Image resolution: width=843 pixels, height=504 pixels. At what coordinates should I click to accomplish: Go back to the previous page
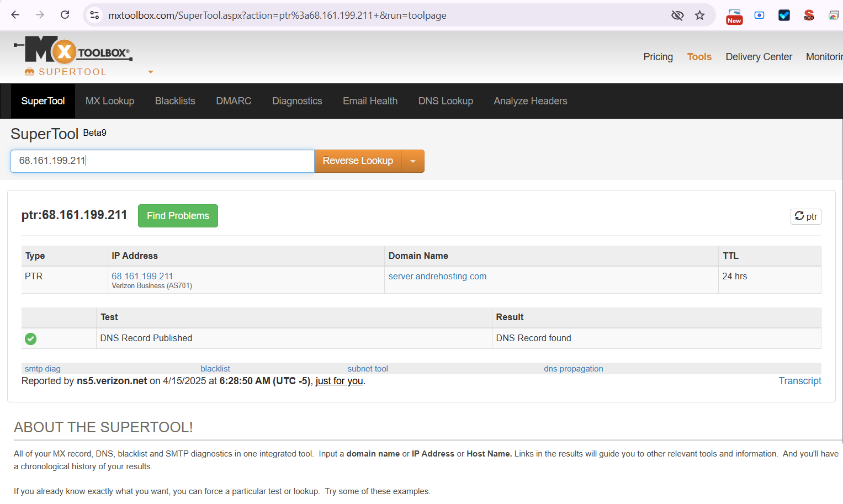coord(15,15)
